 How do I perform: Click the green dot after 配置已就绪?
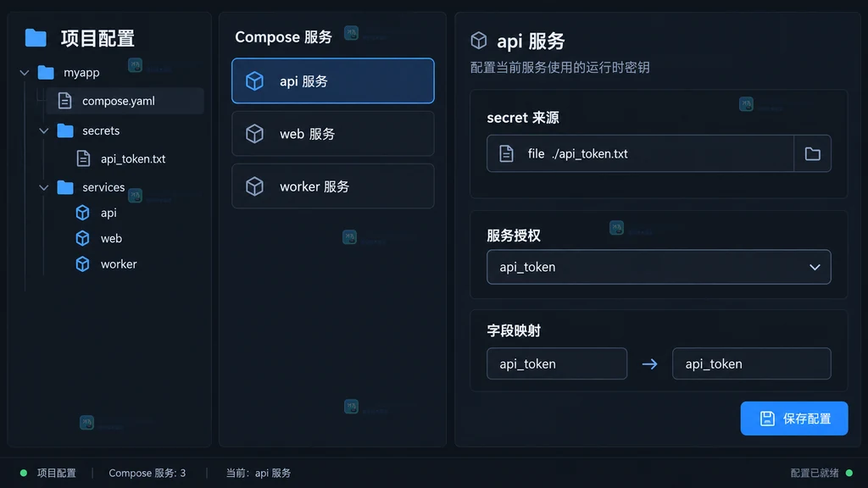849,473
